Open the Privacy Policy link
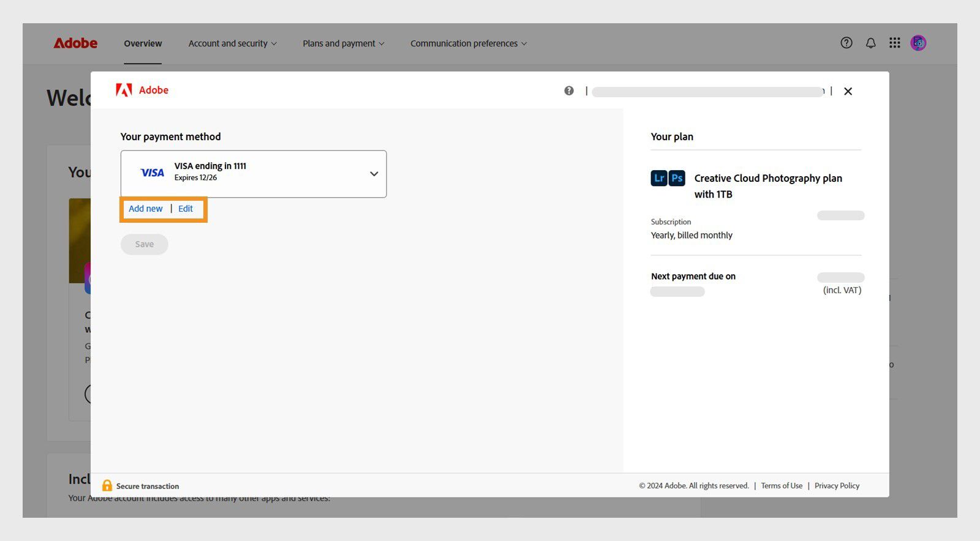The width and height of the screenshot is (980, 541). click(x=837, y=486)
